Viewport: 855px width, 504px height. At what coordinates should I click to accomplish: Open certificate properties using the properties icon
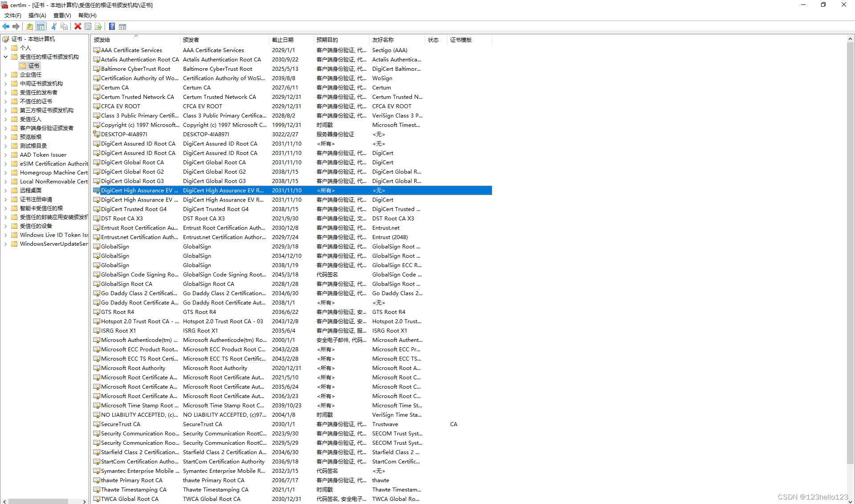(88, 26)
